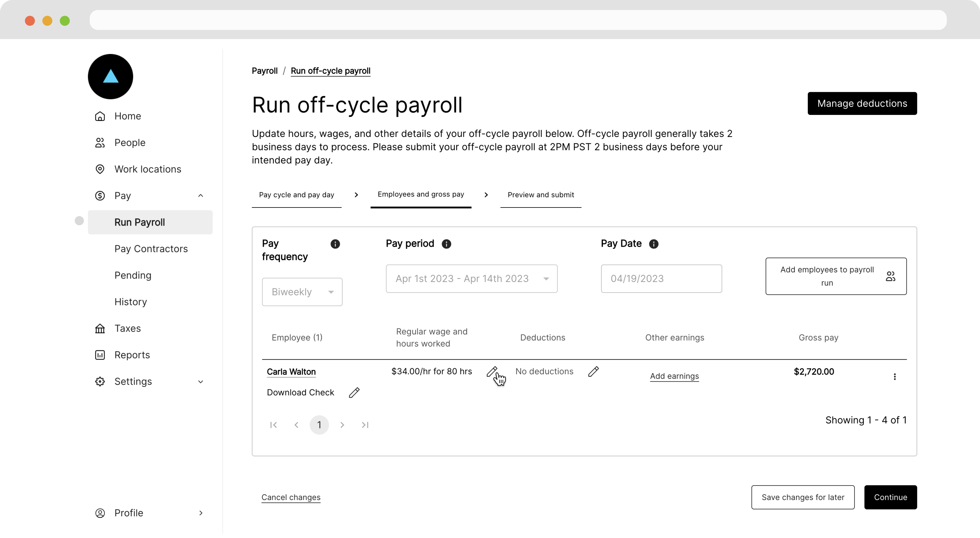Image resolution: width=980 pixels, height=538 pixels.
Task: Click the $34.00/hr for 80 hrs text
Action: pyautogui.click(x=431, y=372)
